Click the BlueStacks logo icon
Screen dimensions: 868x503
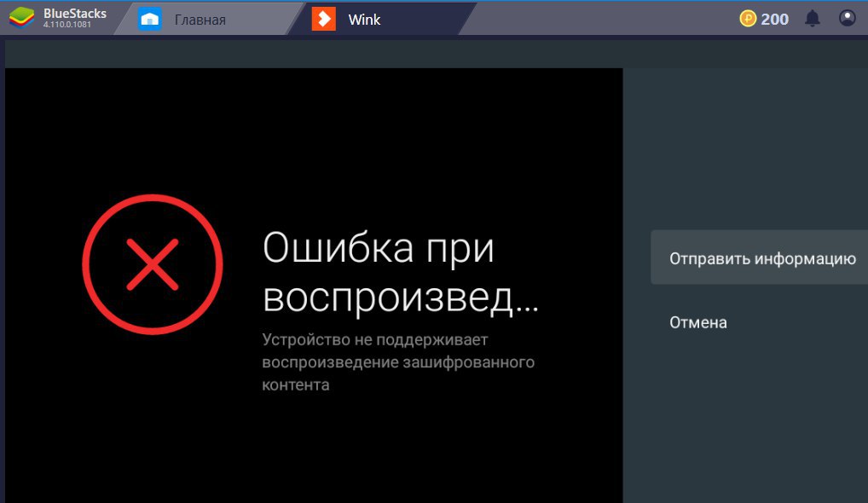coord(21,18)
